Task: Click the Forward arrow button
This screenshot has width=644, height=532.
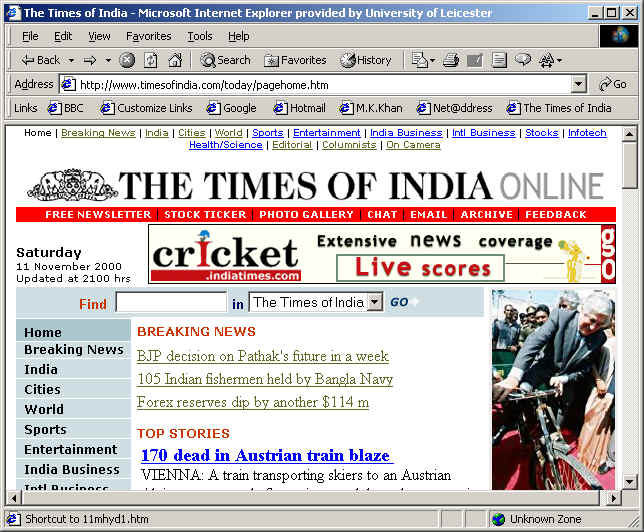Action: [90, 60]
